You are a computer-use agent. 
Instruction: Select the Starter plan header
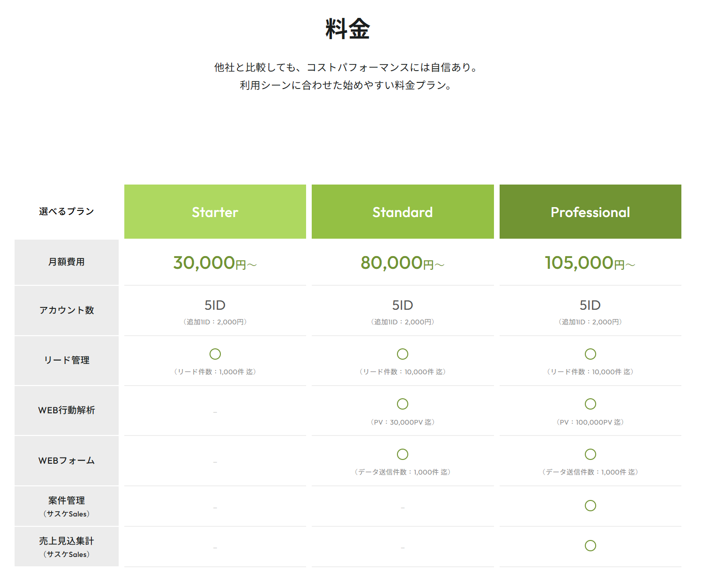click(x=215, y=212)
